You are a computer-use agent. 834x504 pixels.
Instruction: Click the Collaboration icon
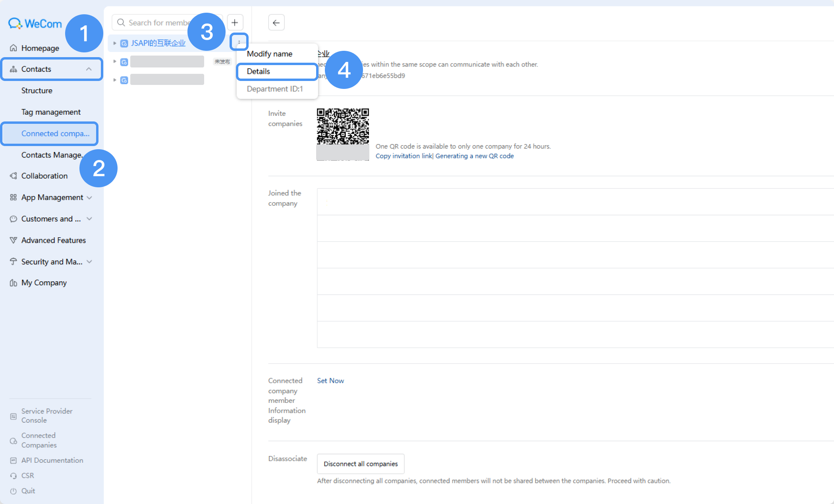[14, 176]
